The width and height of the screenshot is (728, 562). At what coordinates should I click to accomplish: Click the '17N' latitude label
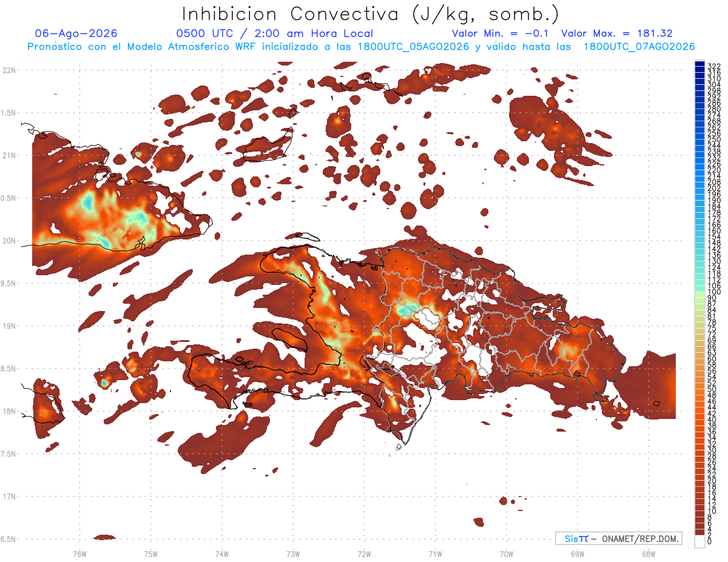coord(9,497)
